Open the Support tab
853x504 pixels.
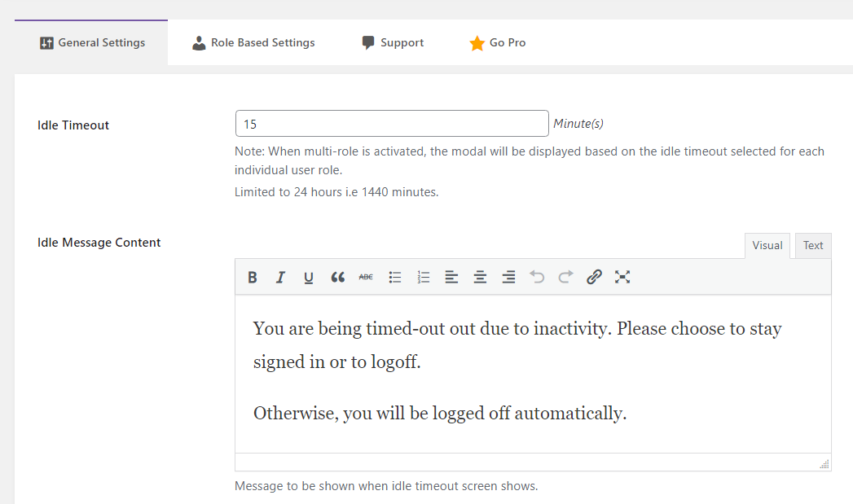tap(393, 42)
